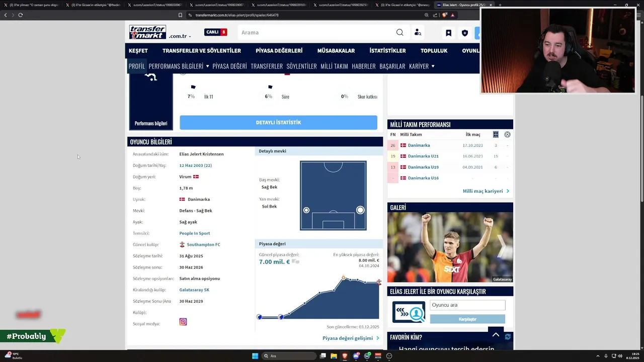Click the peak value marker on market chart
Image resolution: width=644 pixels, height=362 pixels.
(344, 278)
